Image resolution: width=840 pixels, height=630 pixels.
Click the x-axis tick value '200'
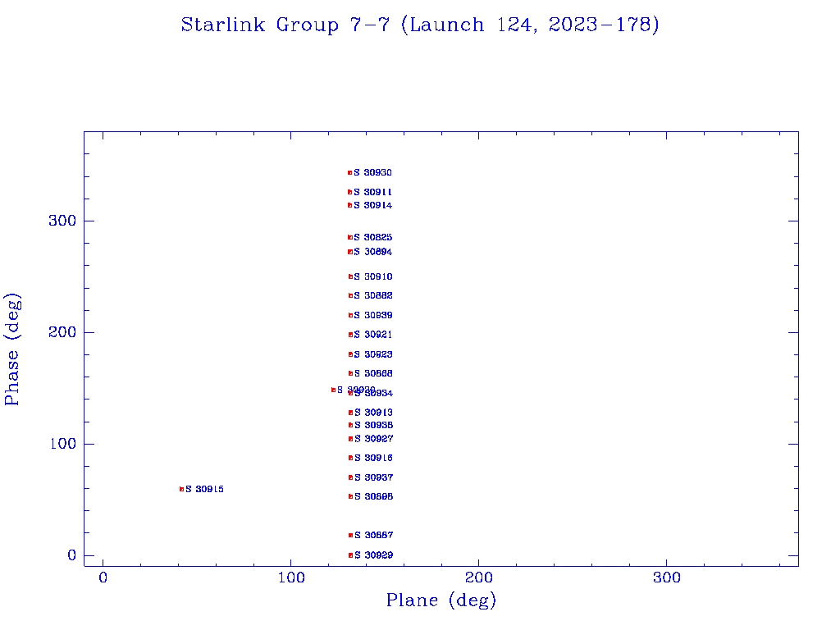(478, 577)
